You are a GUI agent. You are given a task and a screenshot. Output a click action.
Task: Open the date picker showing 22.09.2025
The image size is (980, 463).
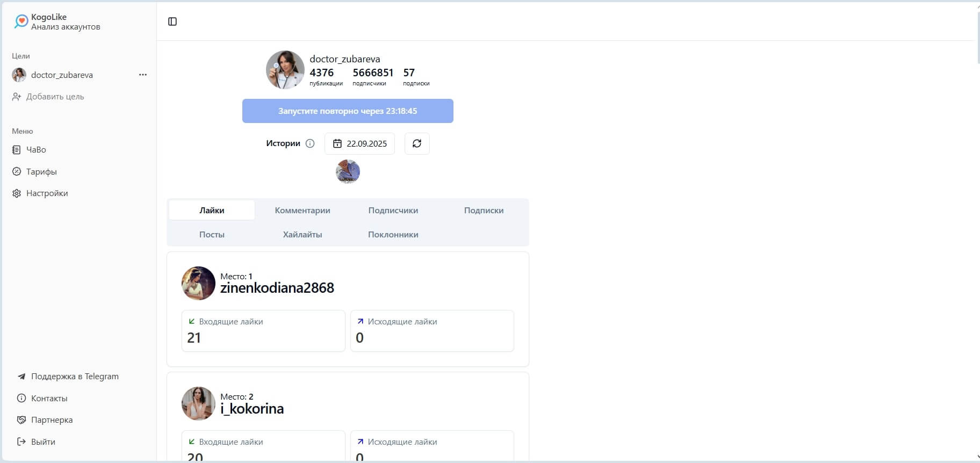(359, 143)
